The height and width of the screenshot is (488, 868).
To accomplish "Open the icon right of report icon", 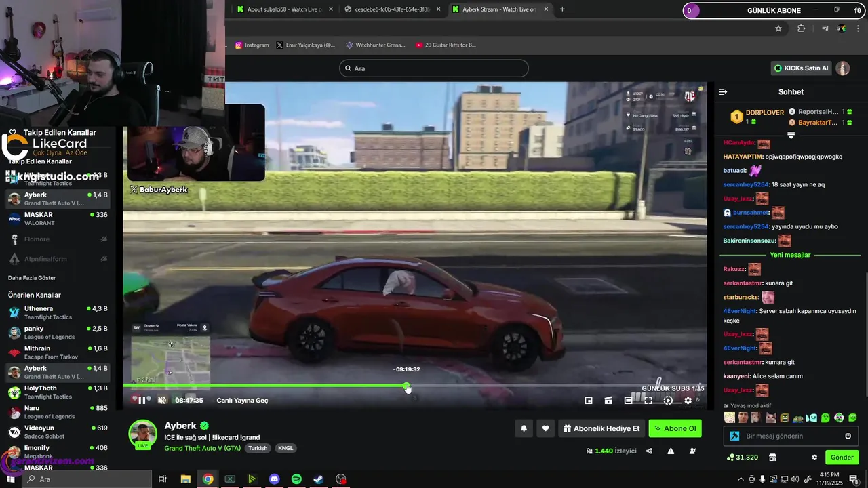I will [x=692, y=451].
